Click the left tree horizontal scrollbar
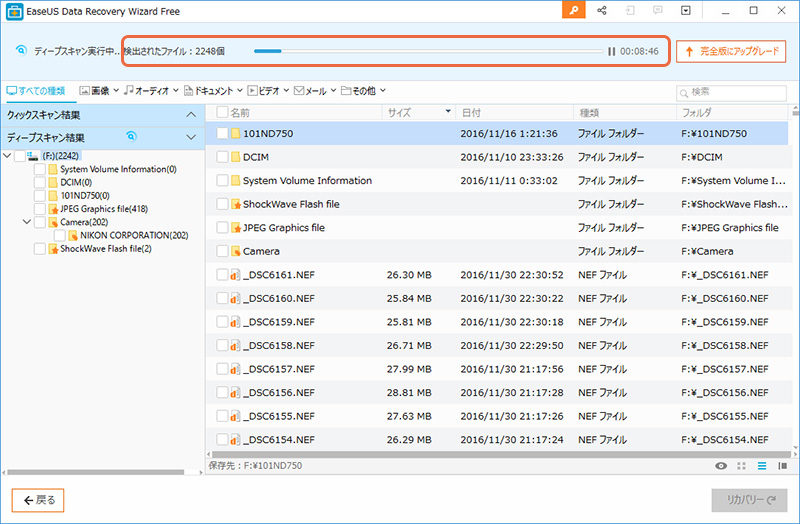 point(95,472)
